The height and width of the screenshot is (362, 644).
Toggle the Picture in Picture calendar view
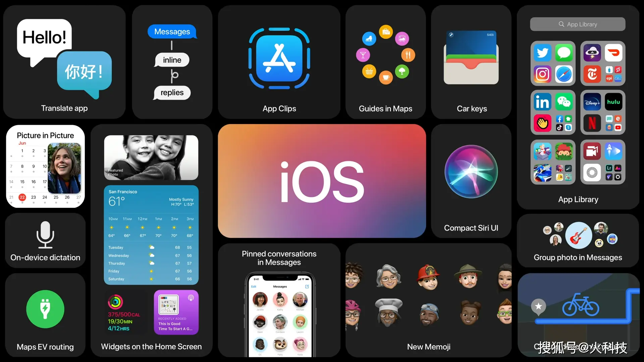[45, 166]
